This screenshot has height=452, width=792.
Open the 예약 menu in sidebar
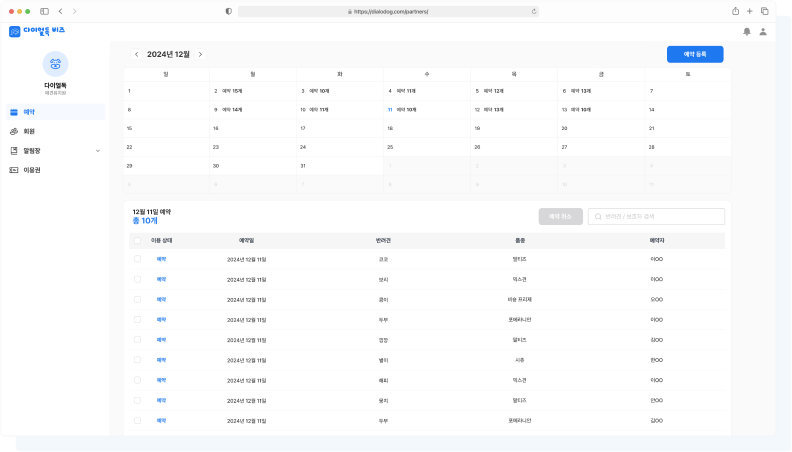(x=56, y=112)
